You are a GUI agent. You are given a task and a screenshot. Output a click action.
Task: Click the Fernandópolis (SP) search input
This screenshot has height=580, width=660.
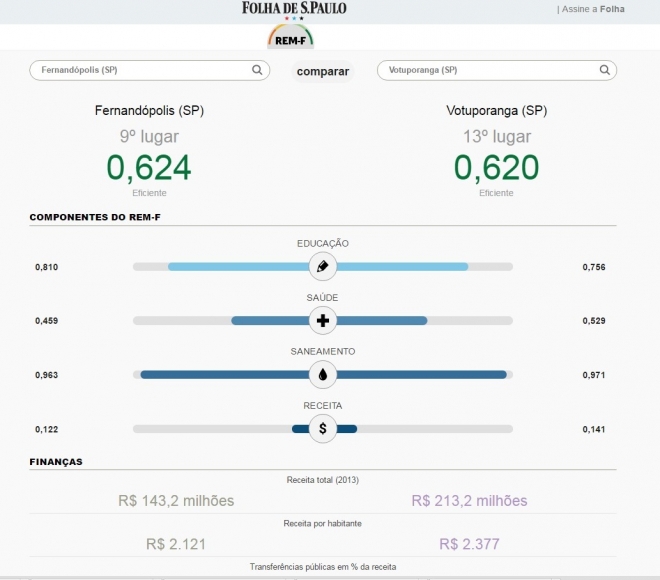pyautogui.click(x=140, y=70)
